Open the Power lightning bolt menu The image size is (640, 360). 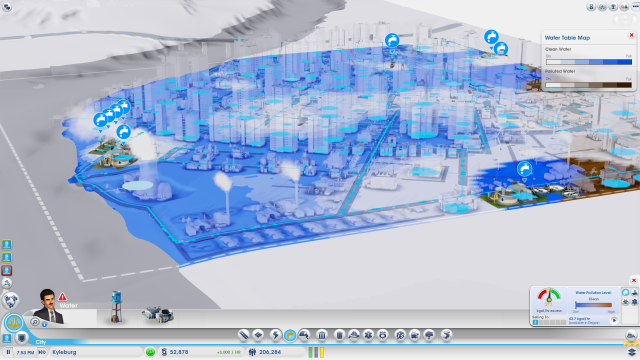[275, 335]
